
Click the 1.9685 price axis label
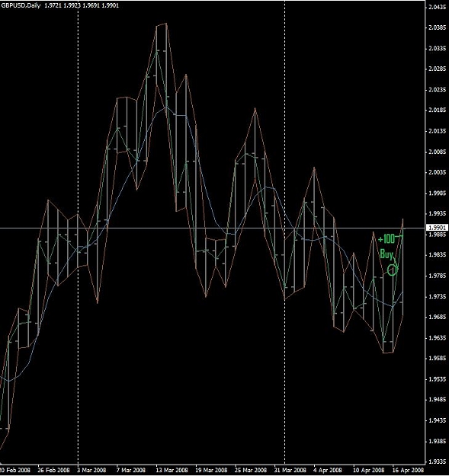pyautogui.click(x=438, y=317)
